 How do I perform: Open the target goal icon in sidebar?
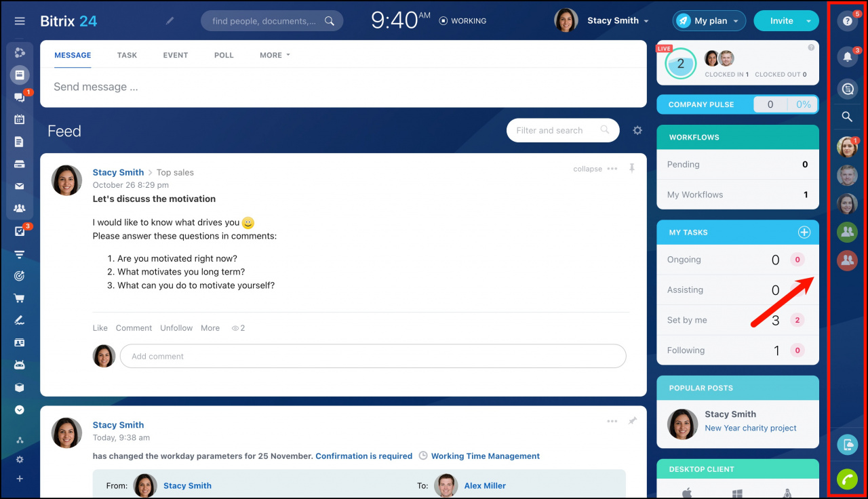pyautogui.click(x=19, y=276)
